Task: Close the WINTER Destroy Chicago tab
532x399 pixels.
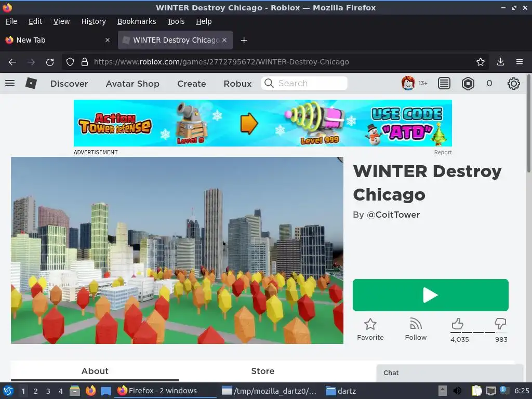Action: pos(224,40)
